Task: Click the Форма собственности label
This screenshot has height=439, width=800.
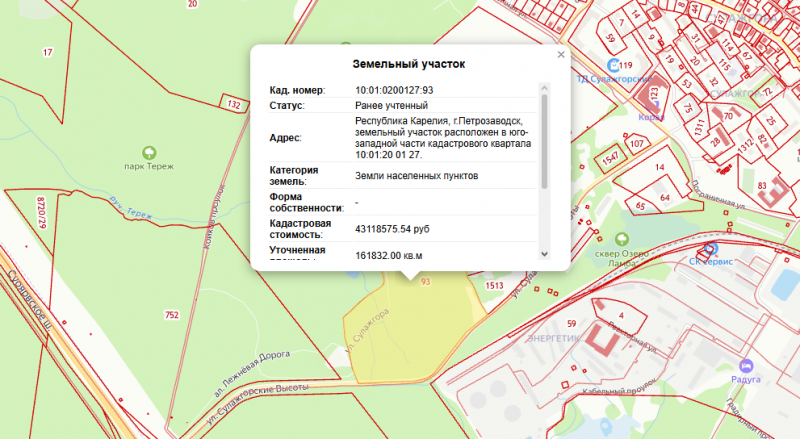Action: tap(307, 203)
